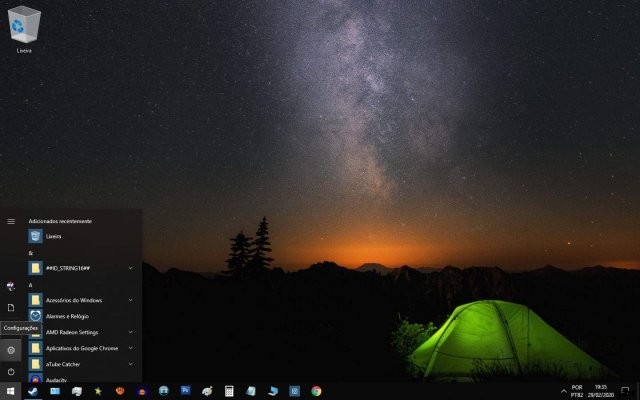Open the taskbar clock and date
640x400 pixels.
601,391
